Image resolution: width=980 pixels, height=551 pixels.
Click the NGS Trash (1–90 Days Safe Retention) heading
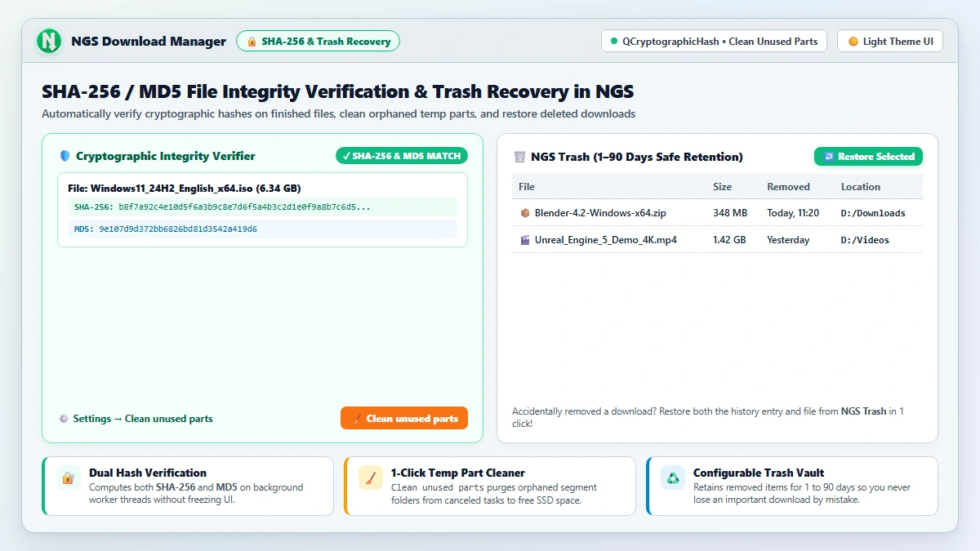point(637,157)
